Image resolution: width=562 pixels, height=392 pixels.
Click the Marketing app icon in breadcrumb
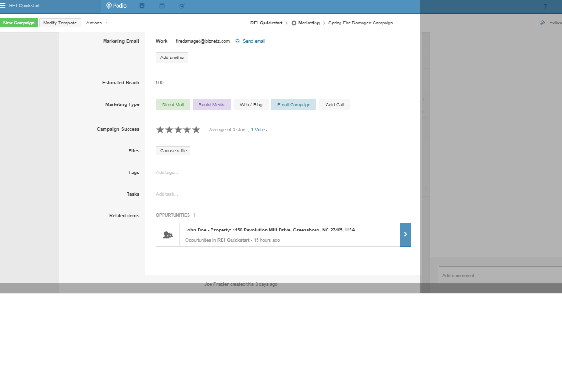(294, 23)
